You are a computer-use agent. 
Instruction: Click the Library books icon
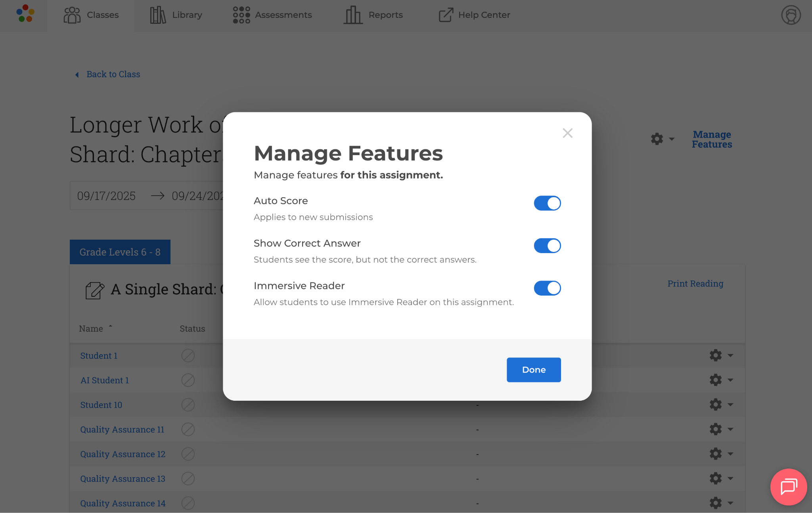(158, 15)
